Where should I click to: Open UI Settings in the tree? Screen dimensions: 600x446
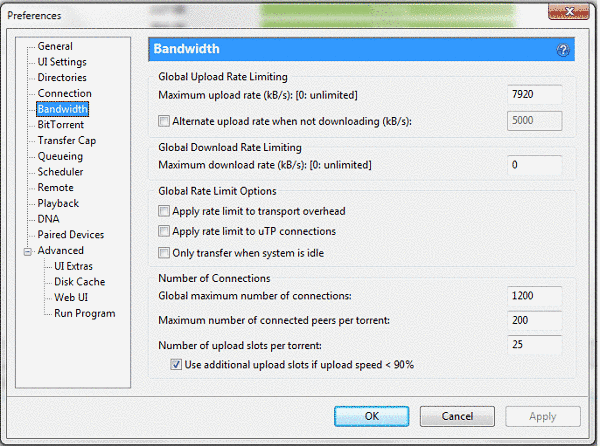tap(62, 62)
